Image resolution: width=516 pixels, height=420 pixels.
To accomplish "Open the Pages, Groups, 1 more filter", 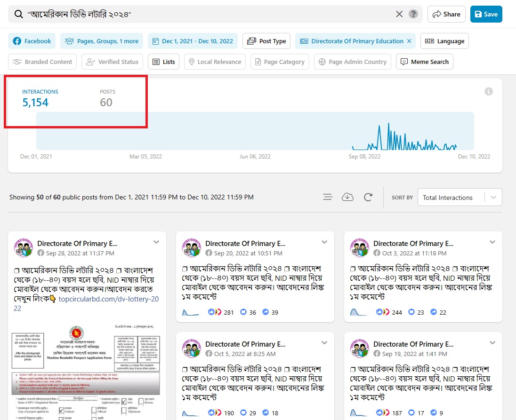I will pyautogui.click(x=102, y=41).
